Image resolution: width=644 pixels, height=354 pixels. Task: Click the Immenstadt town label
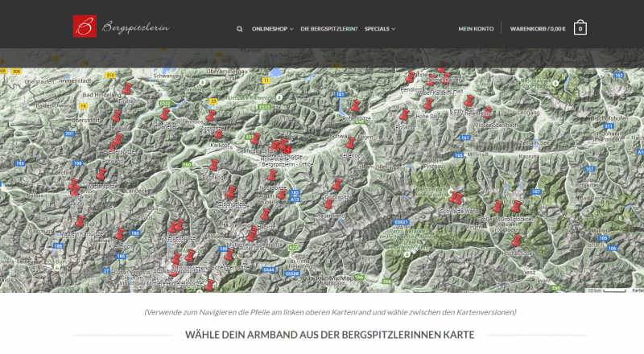click(75, 81)
